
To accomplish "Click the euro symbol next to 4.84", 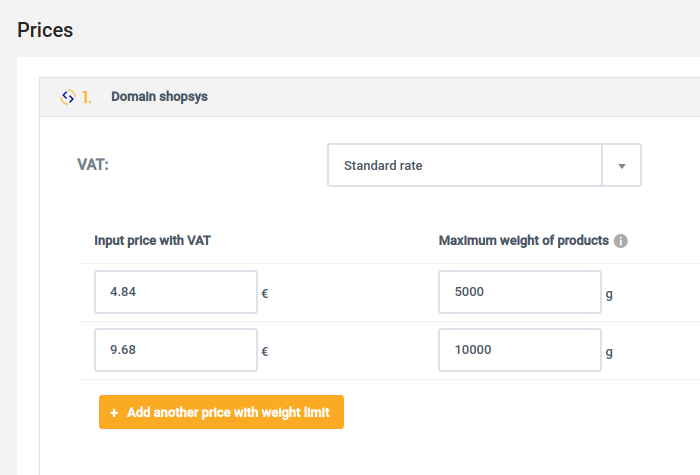I will pos(265,294).
